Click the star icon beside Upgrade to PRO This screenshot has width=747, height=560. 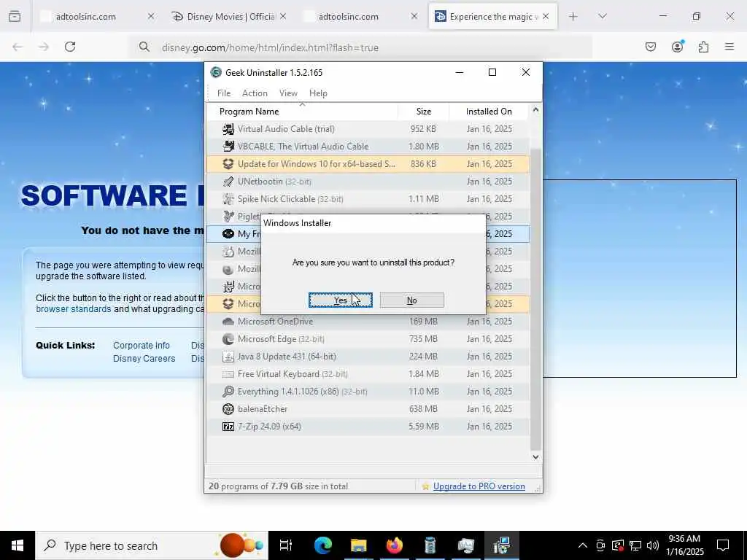pyautogui.click(x=425, y=486)
